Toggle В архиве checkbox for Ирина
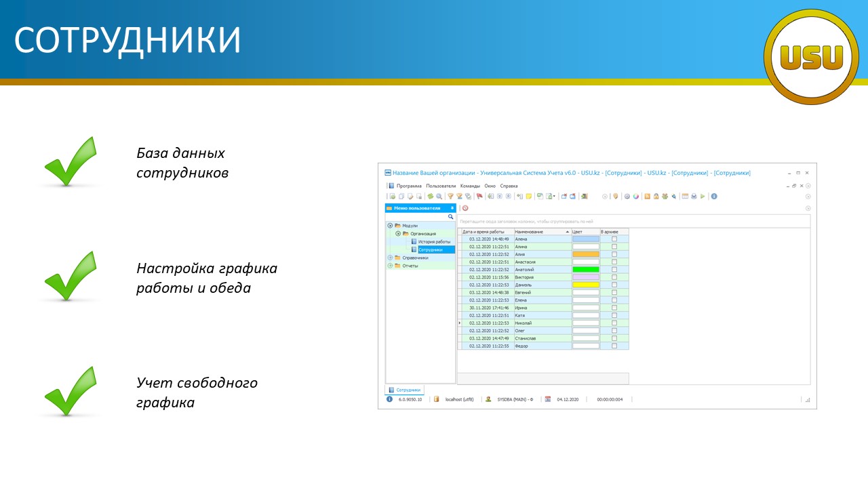868x488 pixels. [x=614, y=308]
